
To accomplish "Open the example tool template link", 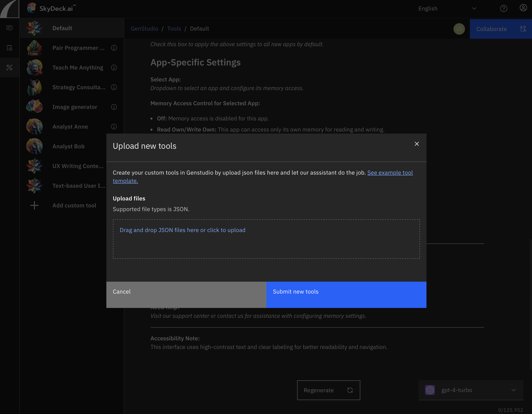I will tap(390, 173).
